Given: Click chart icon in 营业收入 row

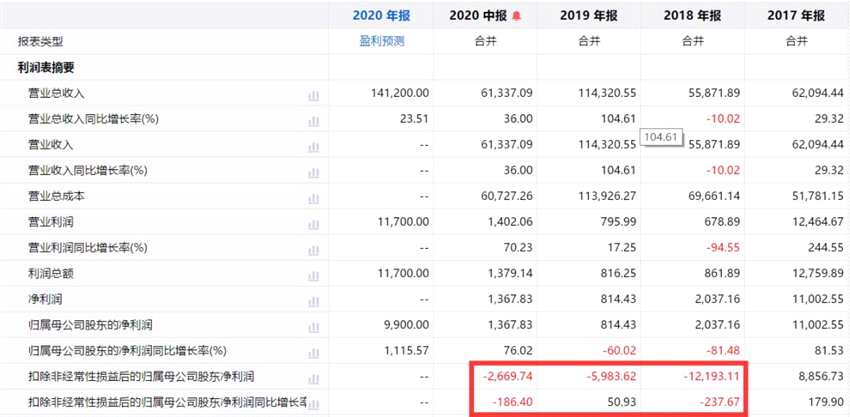Looking at the screenshot, I should pyautogui.click(x=313, y=146).
